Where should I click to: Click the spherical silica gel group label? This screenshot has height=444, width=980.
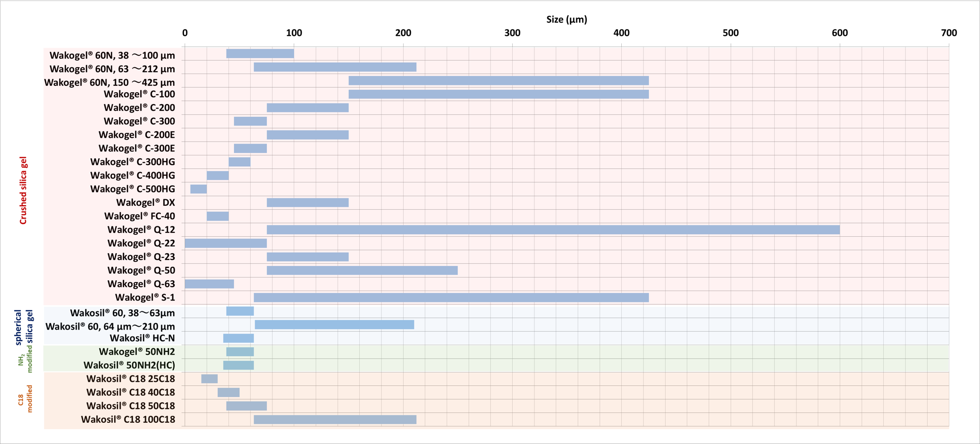tap(24, 327)
